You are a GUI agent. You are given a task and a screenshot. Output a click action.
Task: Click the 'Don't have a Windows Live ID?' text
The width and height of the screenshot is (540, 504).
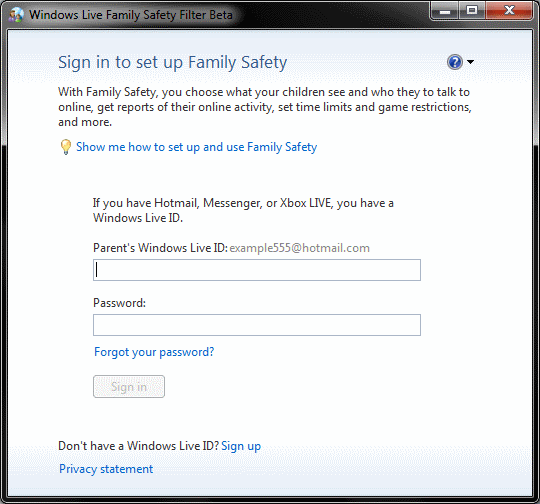point(138,446)
